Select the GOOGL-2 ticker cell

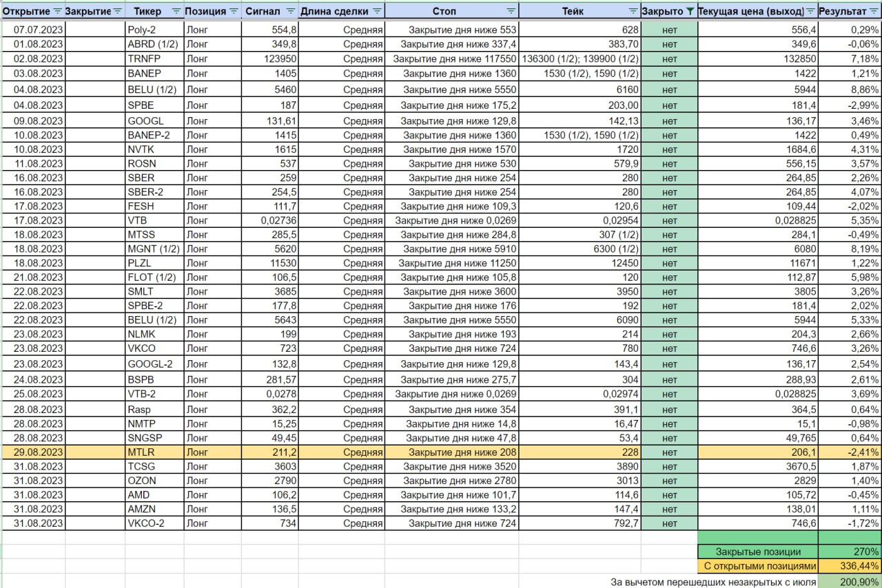point(154,364)
